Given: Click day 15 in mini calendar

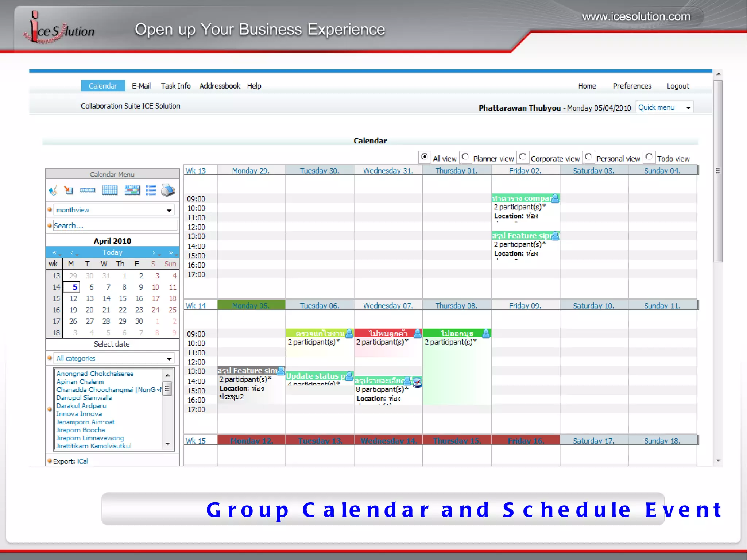Looking at the screenshot, I should click(123, 299).
